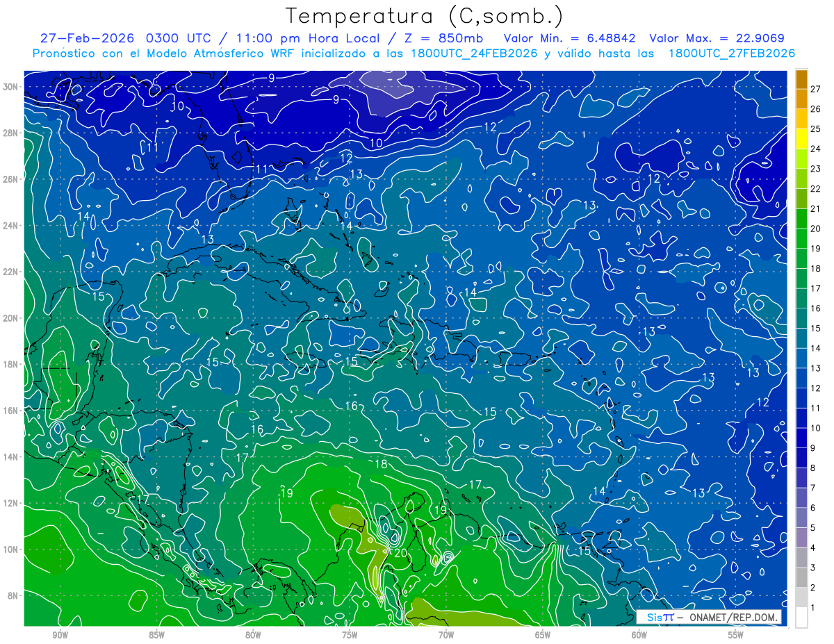Click legend value 12
The image size is (834, 644).
pos(817,388)
